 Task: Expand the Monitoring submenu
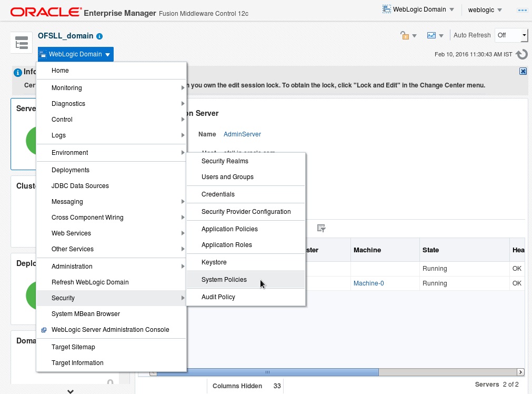coord(111,88)
